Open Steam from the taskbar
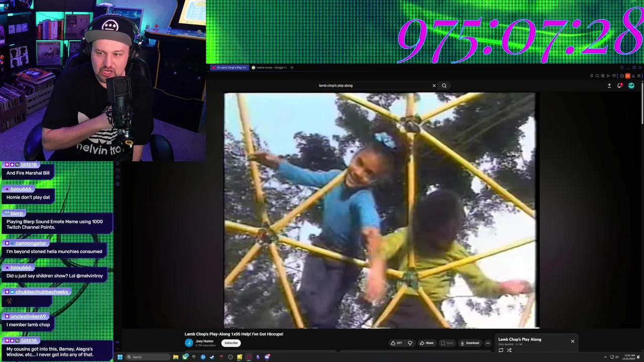This screenshot has height=362, width=644. point(212,357)
